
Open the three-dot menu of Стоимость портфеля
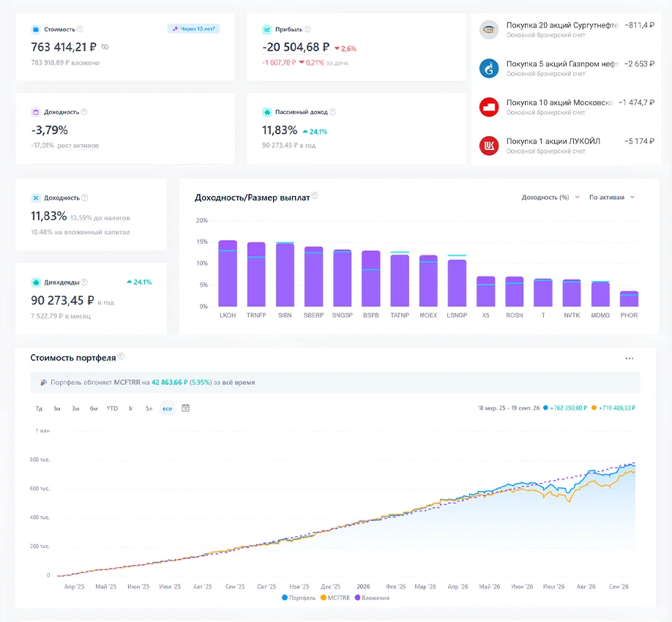(629, 359)
